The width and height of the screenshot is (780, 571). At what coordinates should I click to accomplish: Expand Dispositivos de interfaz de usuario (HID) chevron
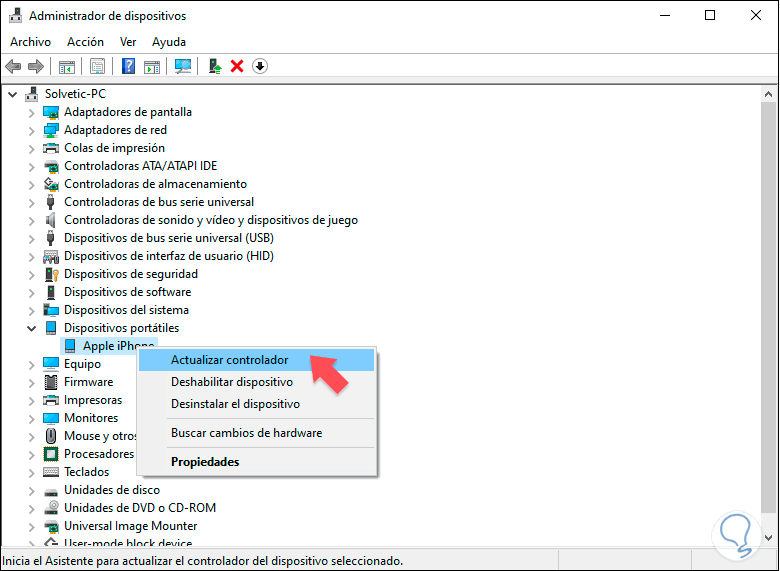pos(32,257)
